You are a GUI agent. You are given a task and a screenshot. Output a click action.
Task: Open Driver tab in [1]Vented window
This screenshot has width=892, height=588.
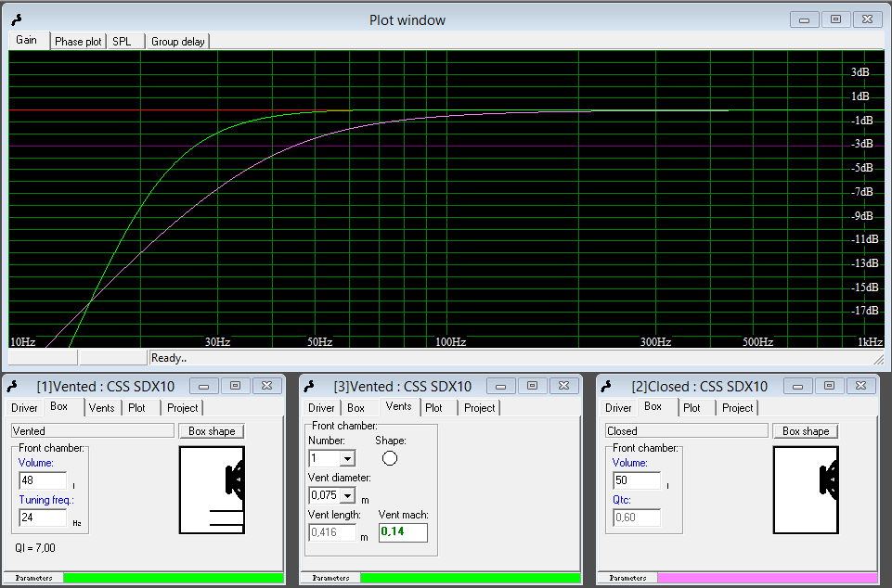point(24,408)
